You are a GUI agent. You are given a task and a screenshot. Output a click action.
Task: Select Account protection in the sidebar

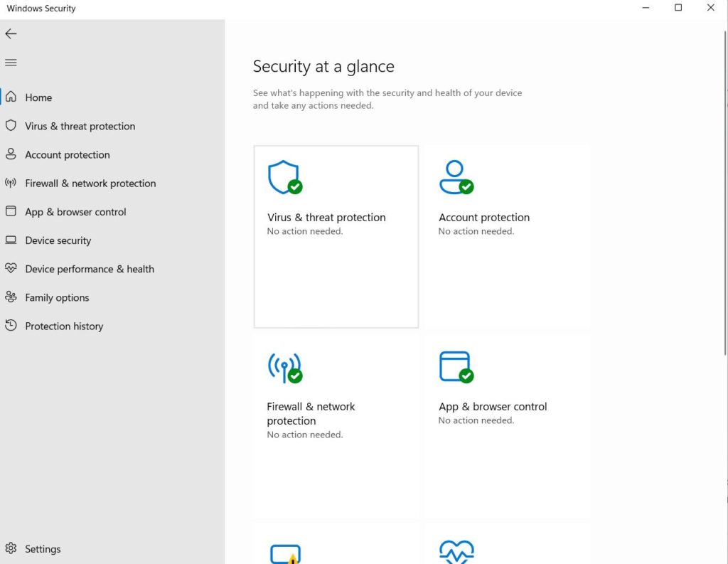click(x=112, y=155)
